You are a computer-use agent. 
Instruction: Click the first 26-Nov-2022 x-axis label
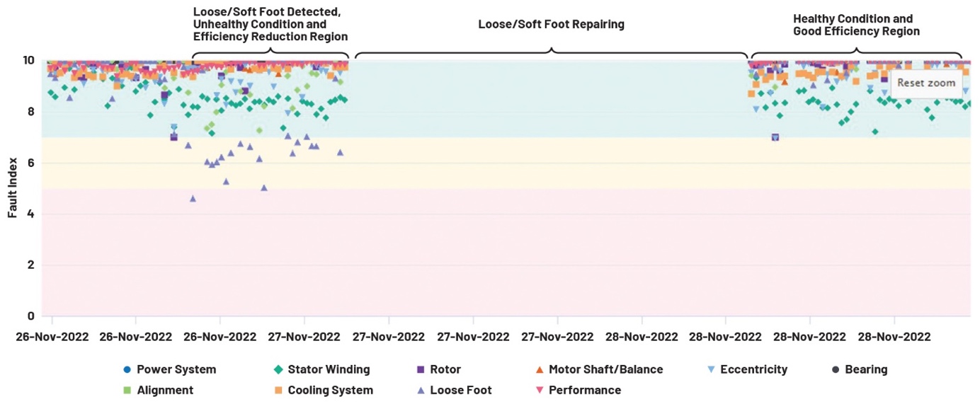click(x=52, y=336)
